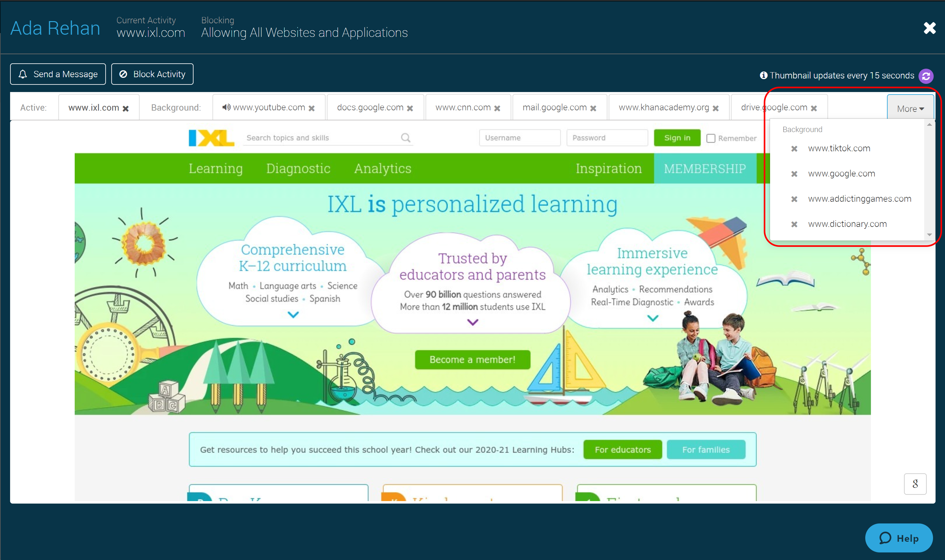This screenshot has height=560, width=945.
Task: Click the More list scroll-down arrow
Action: pyautogui.click(x=930, y=235)
